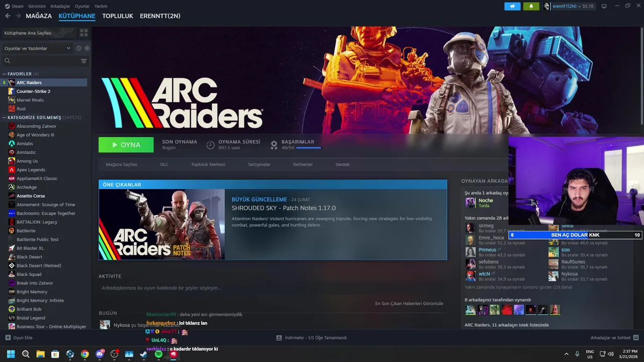Image resolution: width=644 pixels, height=362 pixels.
Task: Open the green notifications bell
Action: (x=531, y=6)
